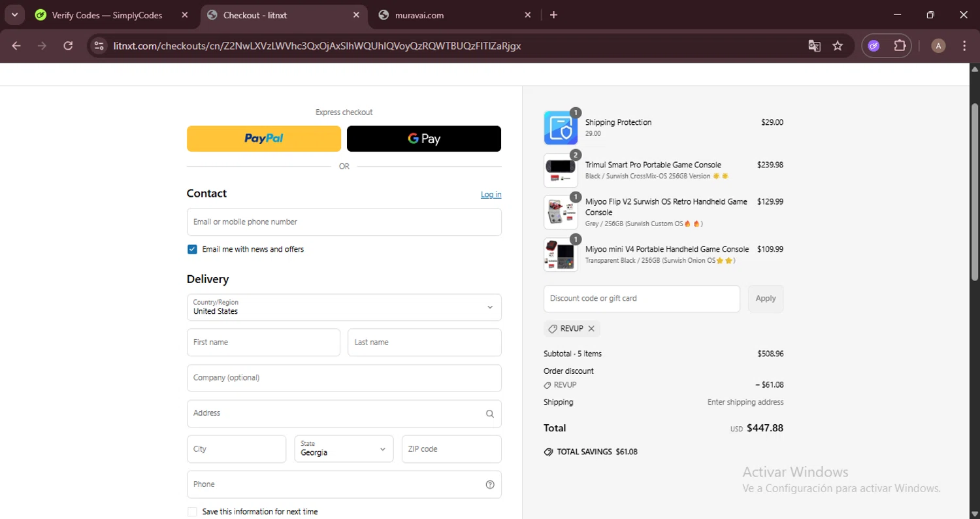
Task: Click the Trimui Smart Pro Portable Game Console title
Action: [x=653, y=165]
